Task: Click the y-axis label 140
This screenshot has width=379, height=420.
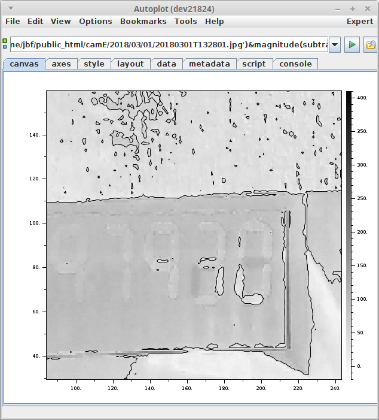Action: click(x=35, y=135)
